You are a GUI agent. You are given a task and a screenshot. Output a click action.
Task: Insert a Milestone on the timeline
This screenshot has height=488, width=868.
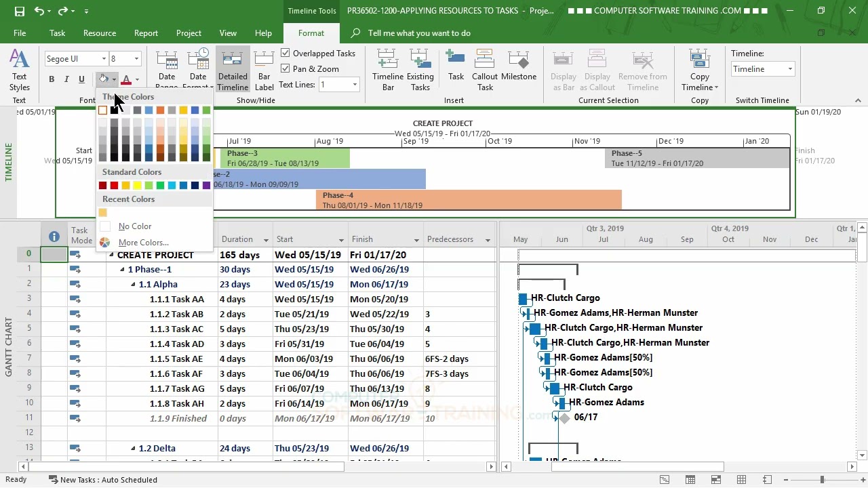tap(519, 66)
